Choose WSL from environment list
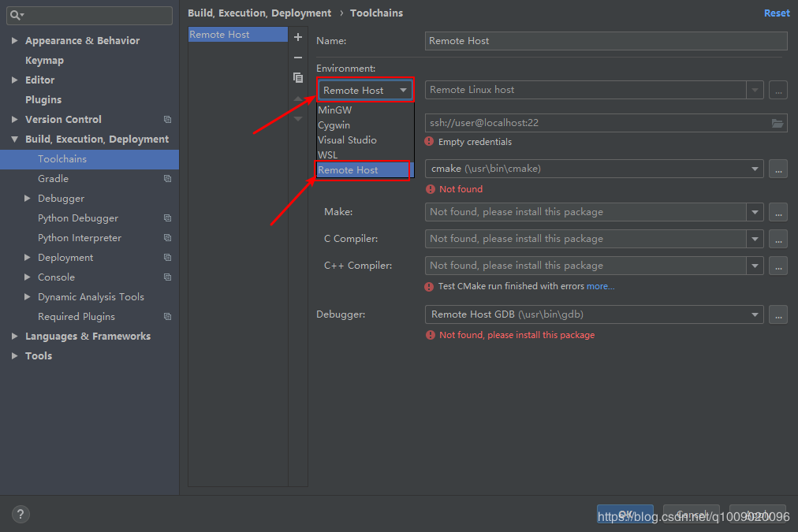Viewport: 798px width, 532px height. click(328, 155)
